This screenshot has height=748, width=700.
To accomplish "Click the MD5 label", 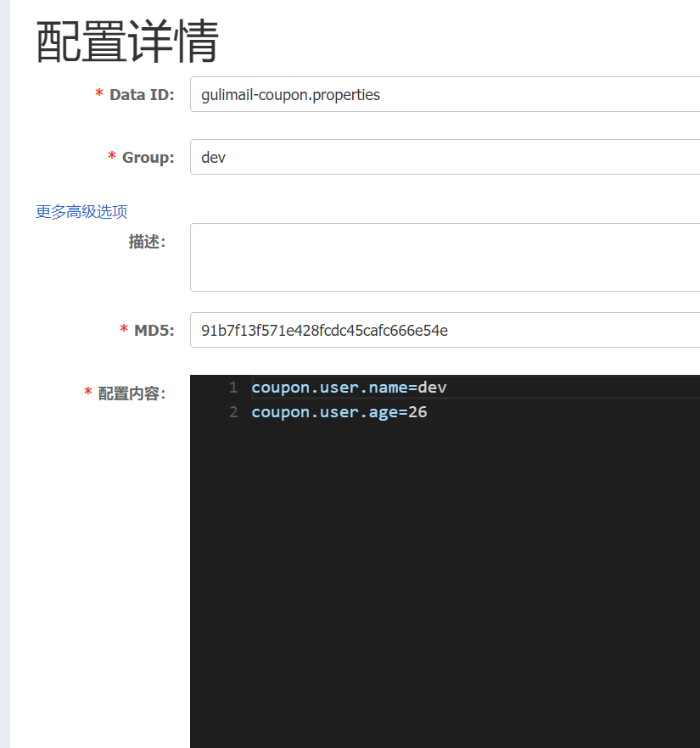I will pos(154,330).
